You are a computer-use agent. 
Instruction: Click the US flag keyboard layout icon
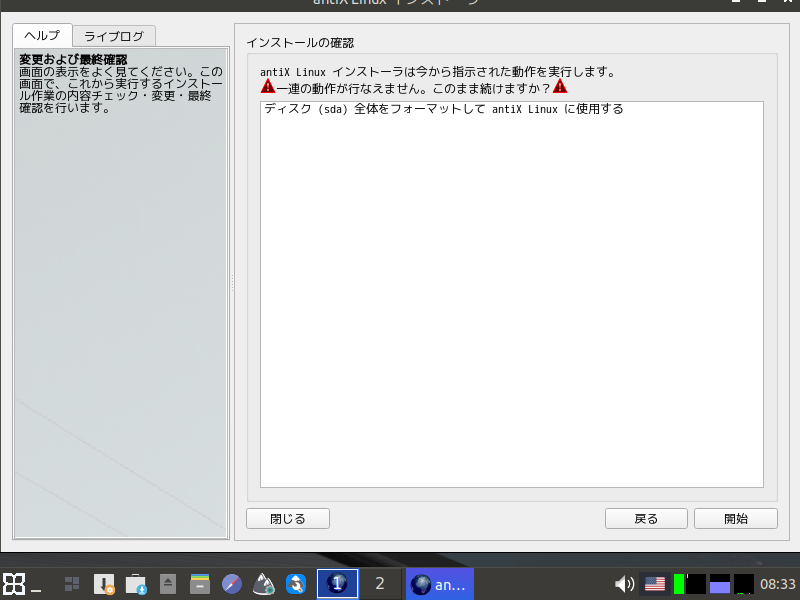[x=655, y=584]
